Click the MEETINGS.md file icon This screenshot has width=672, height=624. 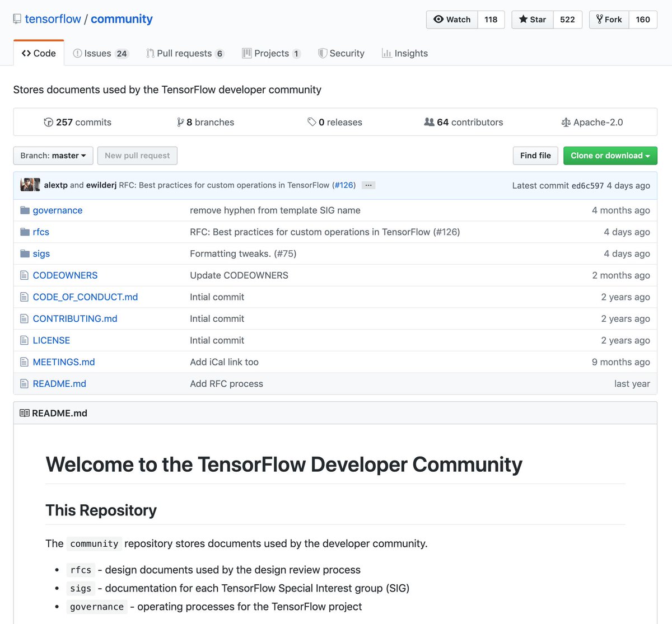(24, 362)
